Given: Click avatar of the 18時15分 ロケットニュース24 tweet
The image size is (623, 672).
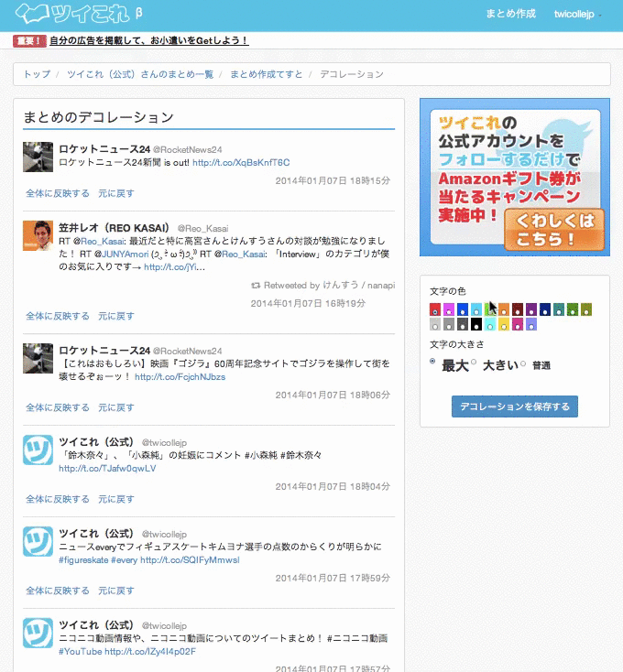Looking at the screenshot, I should pyautogui.click(x=38, y=157).
